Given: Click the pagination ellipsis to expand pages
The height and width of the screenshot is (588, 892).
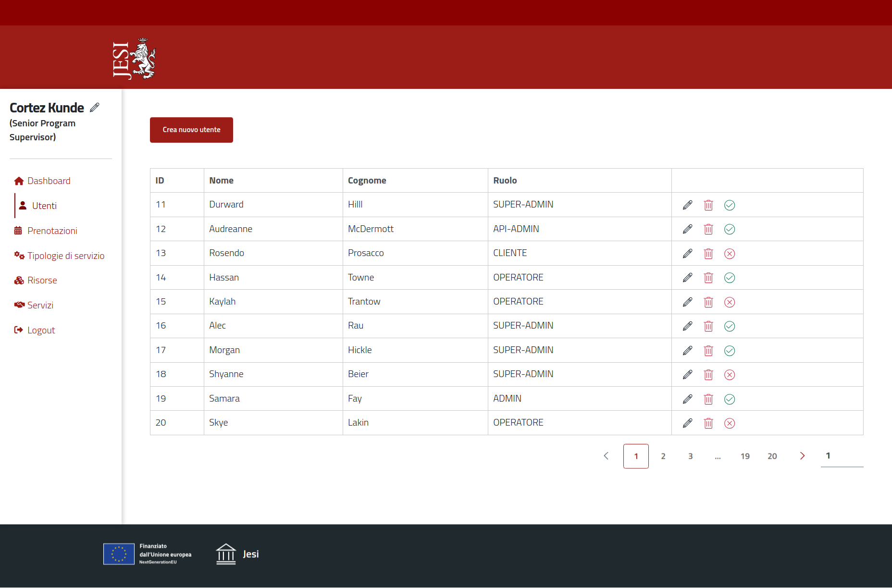Looking at the screenshot, I should tap(718, 456).
